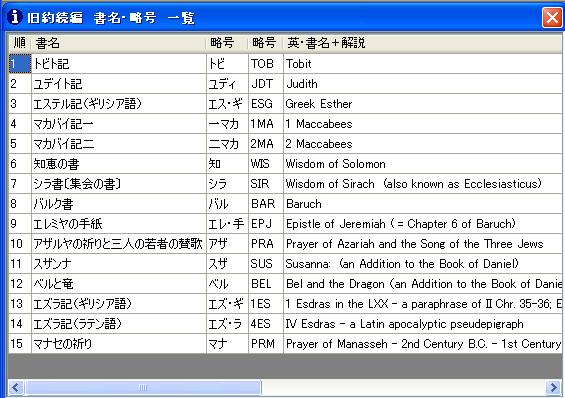This screenshot has width=565, height=398.
Task: Select the エズラ記(ギリシア語) cell
Action: pyautogui.click(x=119, y=304)
